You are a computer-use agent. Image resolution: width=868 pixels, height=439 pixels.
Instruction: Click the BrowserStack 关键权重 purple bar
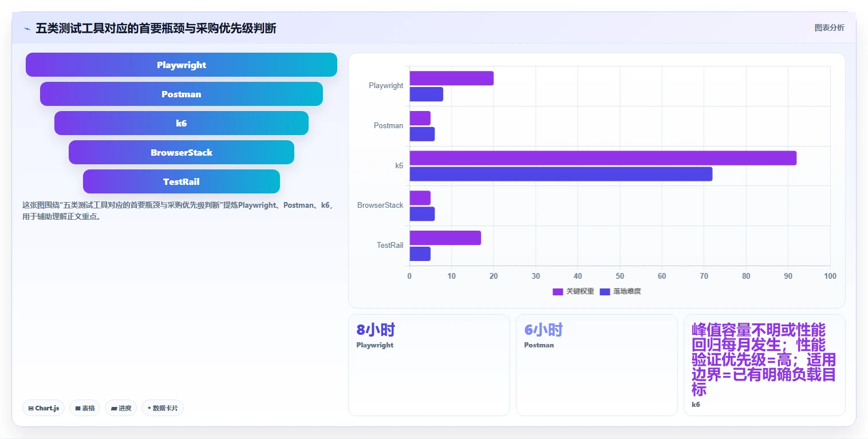420,198
